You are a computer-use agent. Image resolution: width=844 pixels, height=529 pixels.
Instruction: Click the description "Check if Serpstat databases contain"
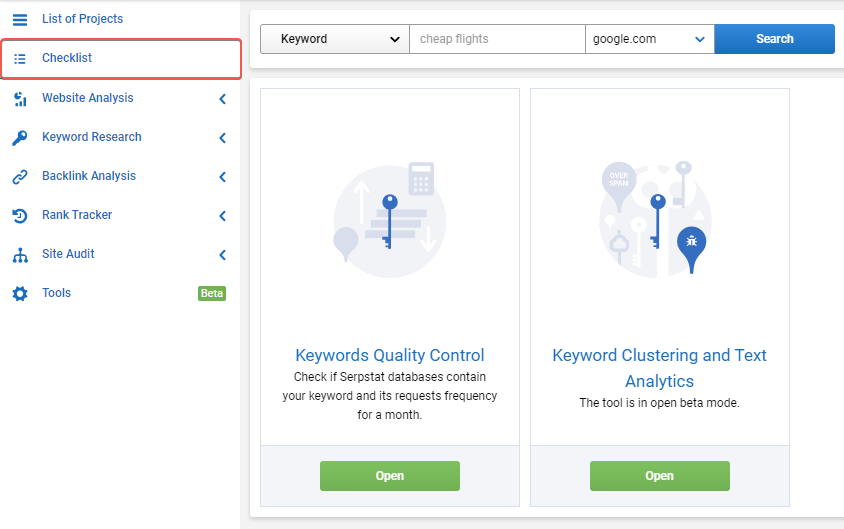pyautogui.click(x=390, y=377)
